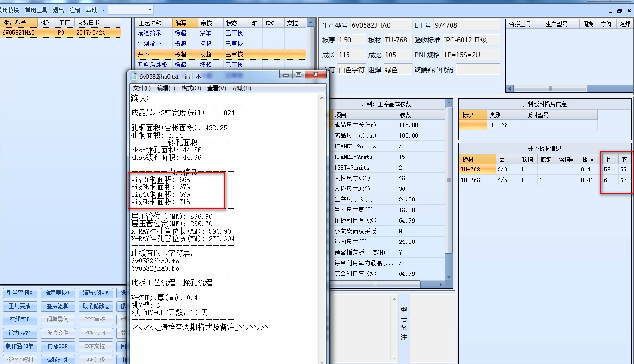This screenshot has width=634, height=364.
Task: Click the 编写 column header
Action: point(185,23)
